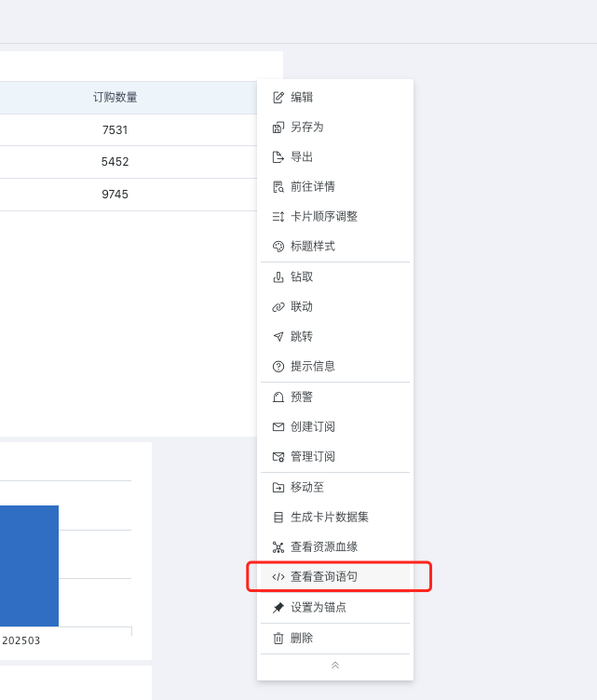
Task: Select 删除 from the card menu
Action: 335,639
